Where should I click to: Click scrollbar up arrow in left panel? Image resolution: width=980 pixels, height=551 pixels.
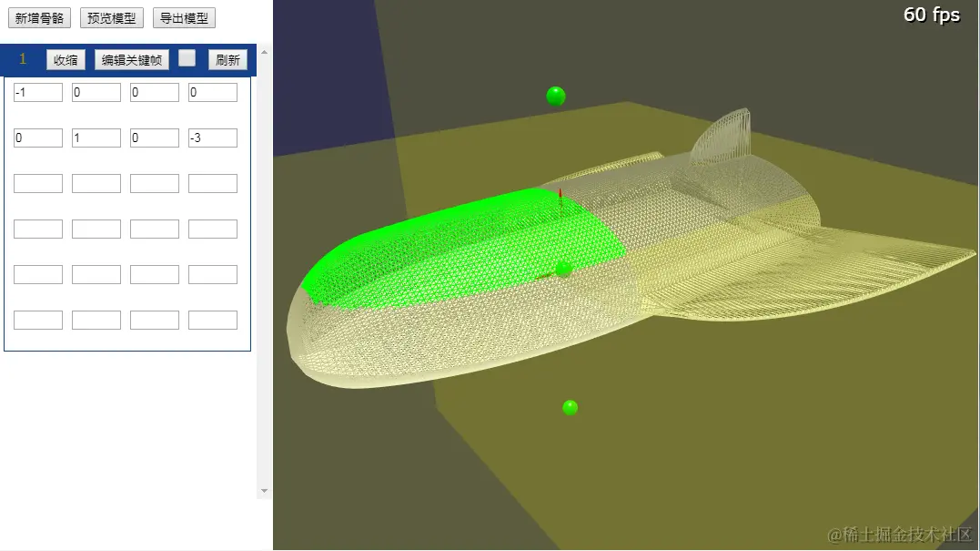point(265,53)
